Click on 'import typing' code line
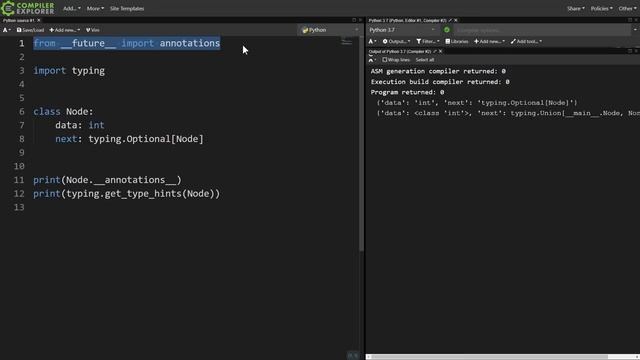Viewport: 640px width, 360px height. pos(69,71)
